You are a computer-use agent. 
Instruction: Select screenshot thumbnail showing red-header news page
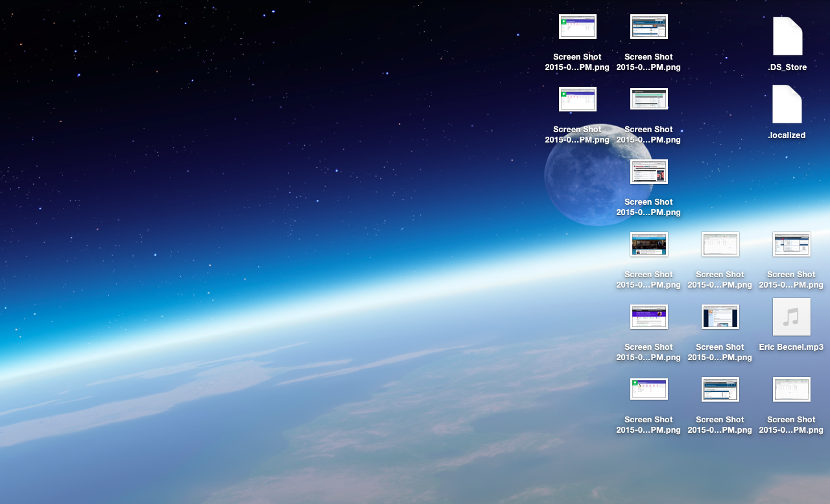[648, 172]
